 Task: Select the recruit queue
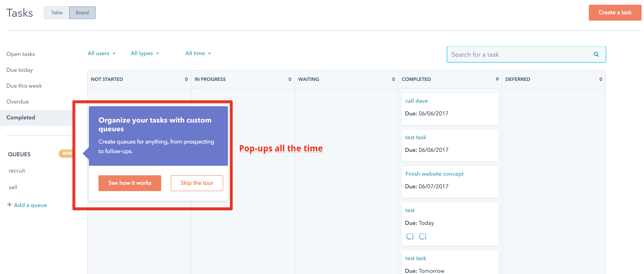(x=17, y=171)
